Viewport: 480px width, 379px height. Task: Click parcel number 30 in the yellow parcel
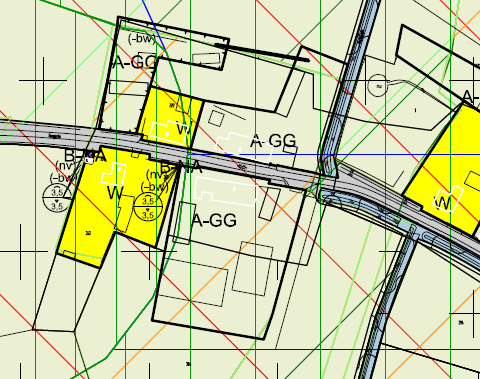pyautogui.click(x=88, y=233)
